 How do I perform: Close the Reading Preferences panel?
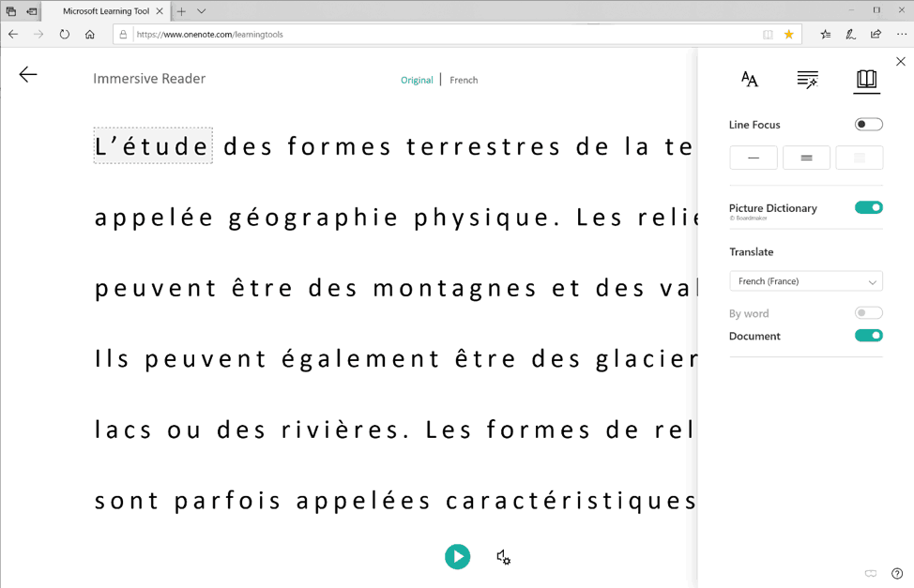point(900,62)
